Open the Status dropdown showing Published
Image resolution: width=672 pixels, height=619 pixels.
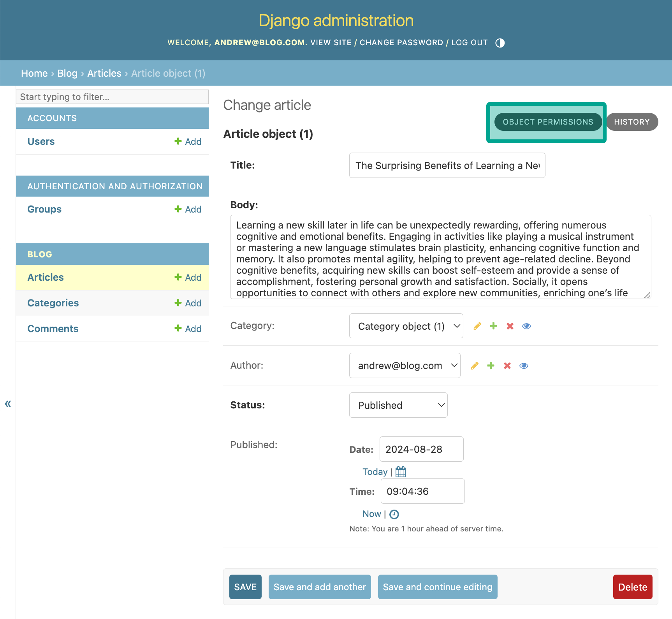click(x=398, y=405)
